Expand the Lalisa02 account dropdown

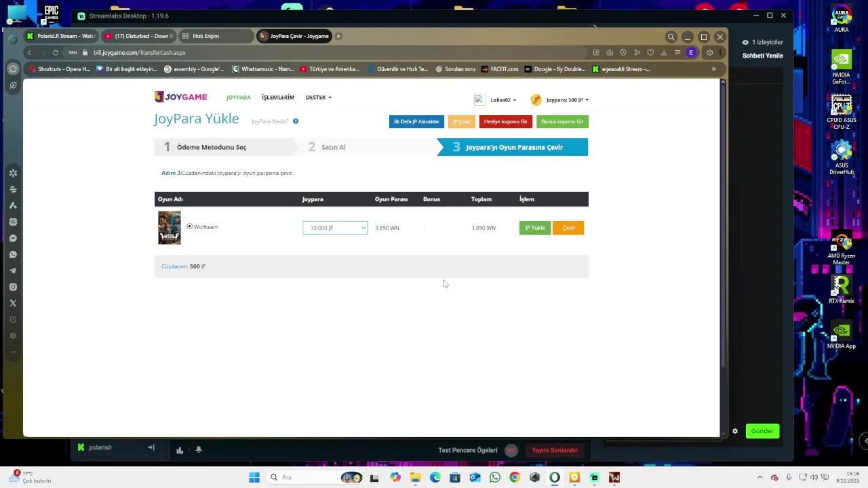[x=503, y=100]
